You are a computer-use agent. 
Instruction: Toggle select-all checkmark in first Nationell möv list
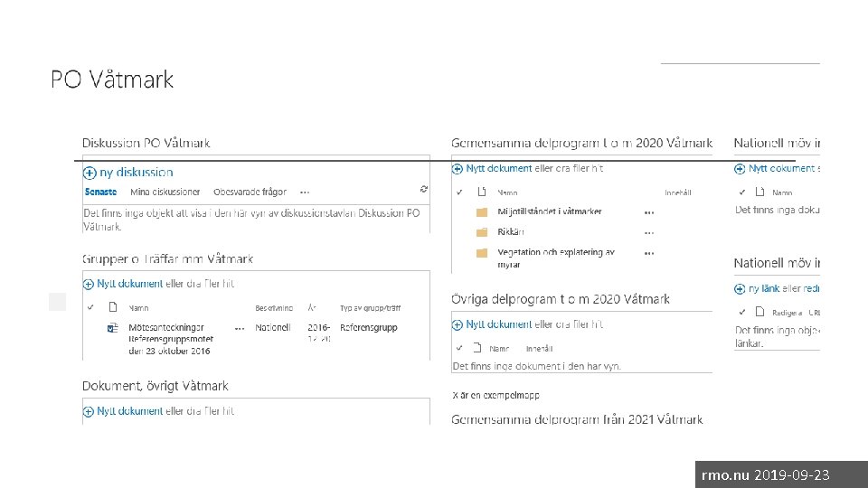click(x=742, y=192)
